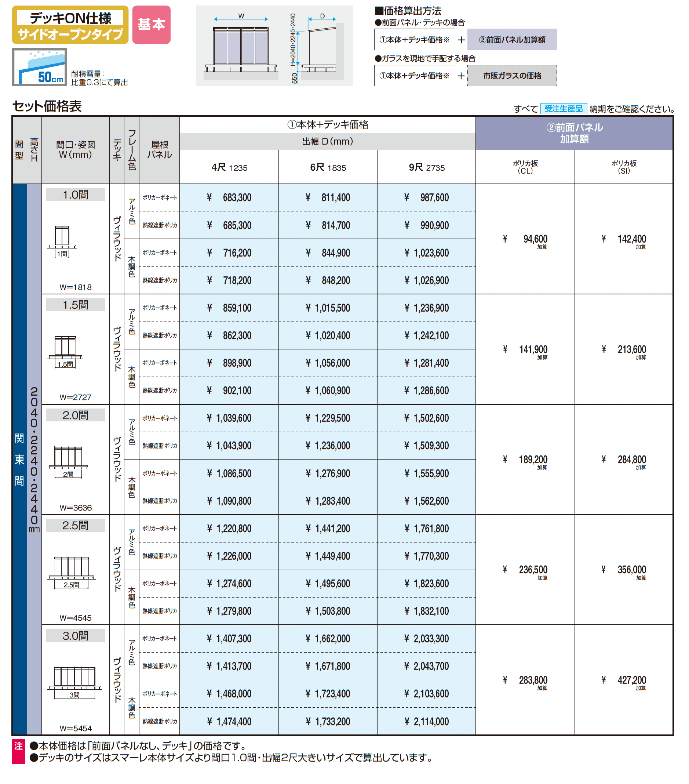Click the ¥683,300 price cell

tap(229, 197)
